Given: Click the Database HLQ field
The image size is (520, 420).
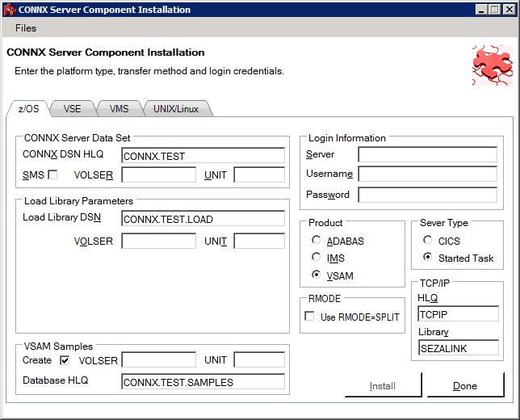Looking at the screenshot, I should click(x=203, y=382).
